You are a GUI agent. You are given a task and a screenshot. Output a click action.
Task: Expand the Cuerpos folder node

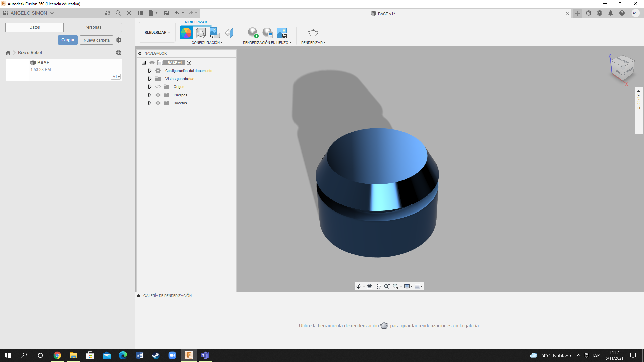pyautogui.click(x=150, y=95)
